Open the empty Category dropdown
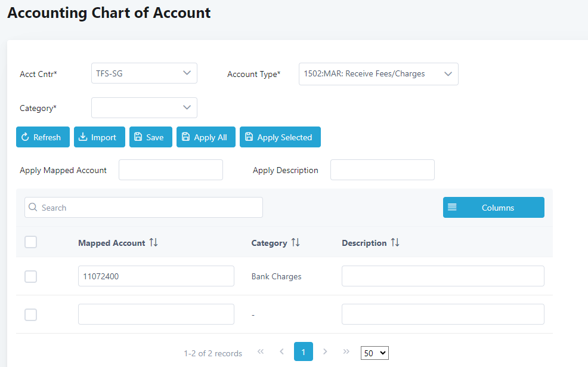 click(x=144, y=107)
